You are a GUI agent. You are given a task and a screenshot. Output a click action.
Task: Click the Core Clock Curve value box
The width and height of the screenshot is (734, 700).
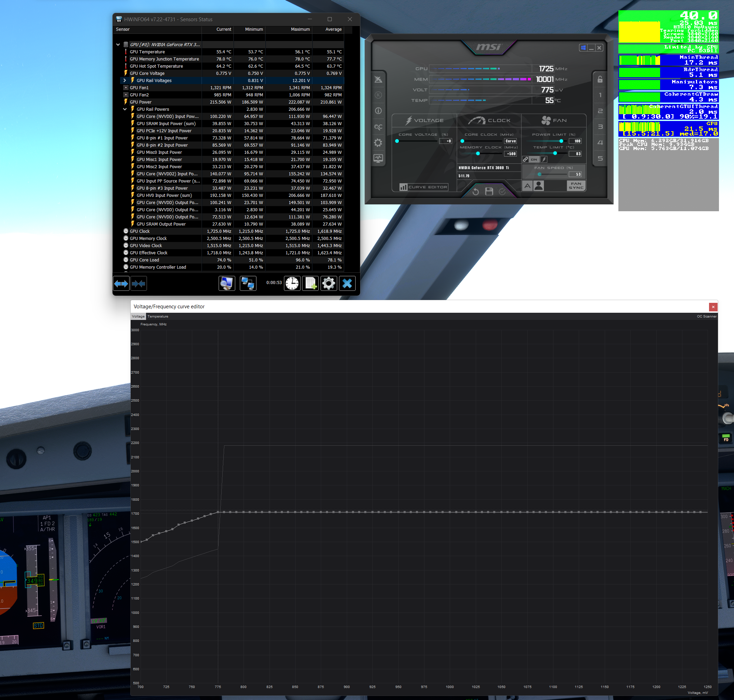(x=510, y=141)
